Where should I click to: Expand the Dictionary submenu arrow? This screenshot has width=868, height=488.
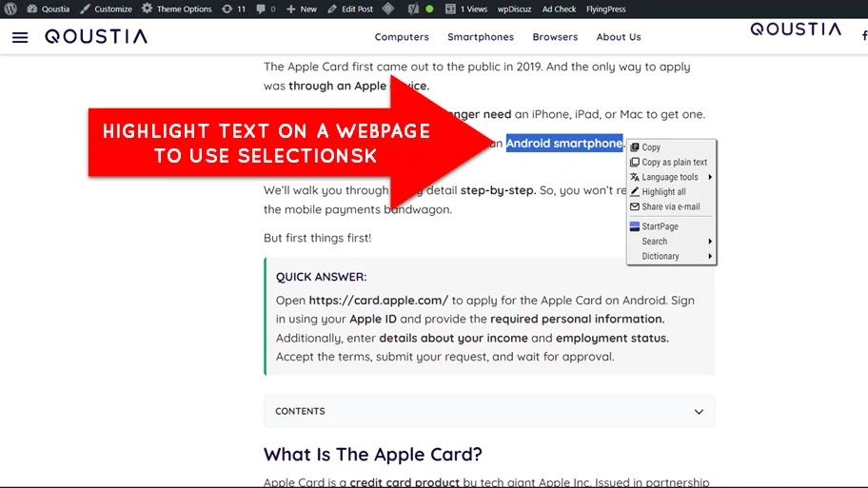[710, 256]
